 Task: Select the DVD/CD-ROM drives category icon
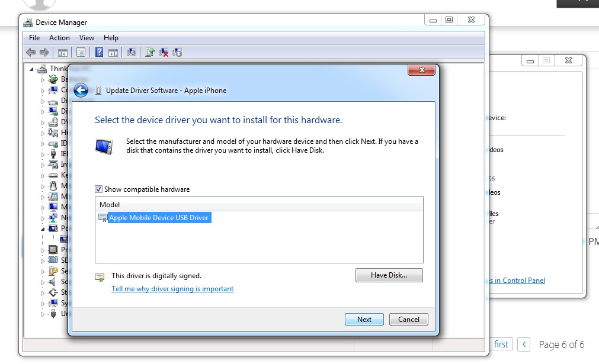click(53, 122)
